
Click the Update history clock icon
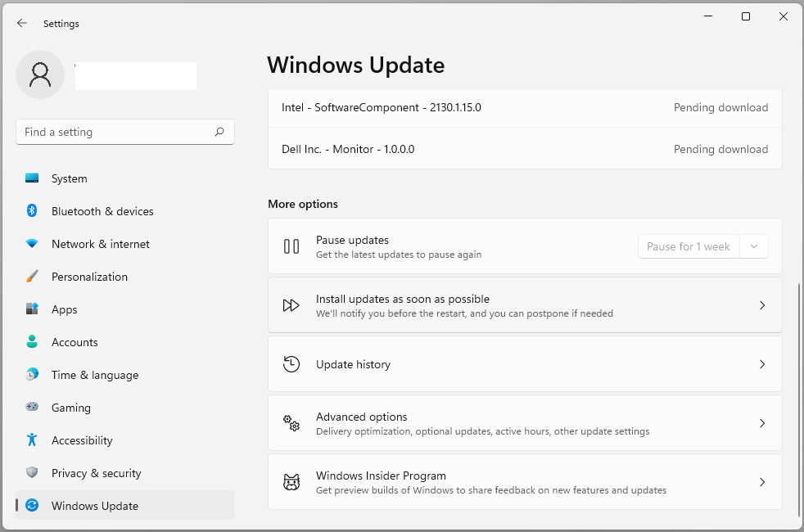pyautogui.click(x=291, y=364)
